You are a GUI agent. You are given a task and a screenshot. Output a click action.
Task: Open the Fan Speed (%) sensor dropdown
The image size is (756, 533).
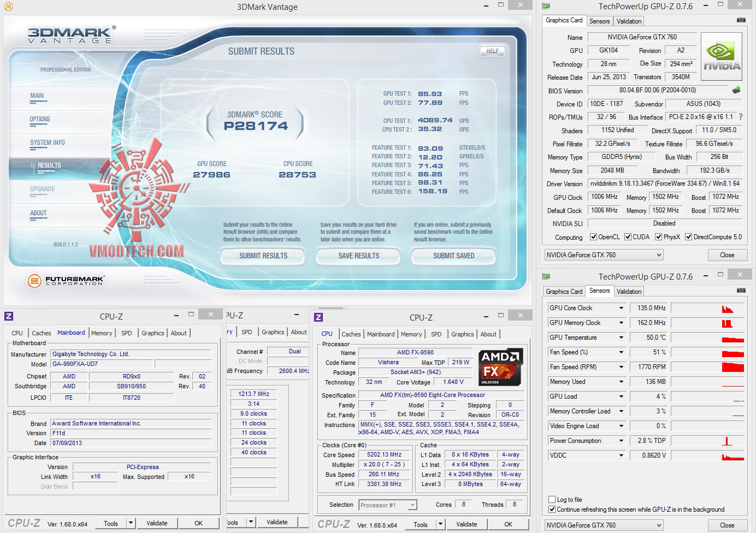[621, 352]
